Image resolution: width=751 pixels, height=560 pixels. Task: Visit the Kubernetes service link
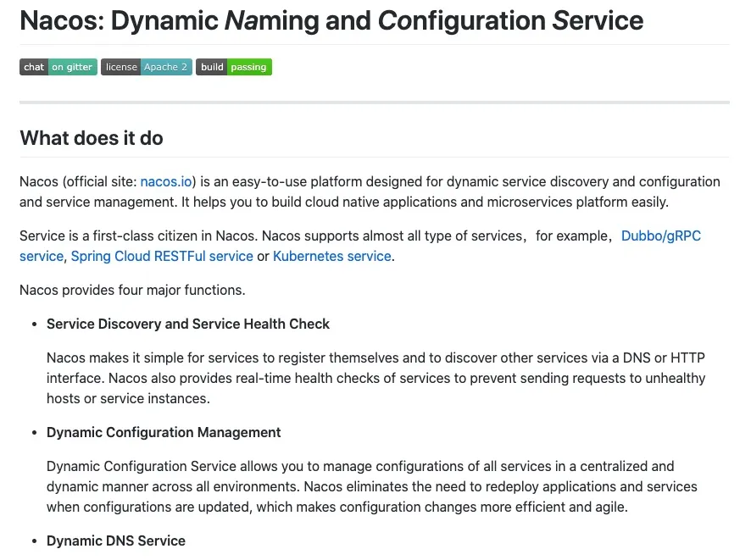point(331,256)
